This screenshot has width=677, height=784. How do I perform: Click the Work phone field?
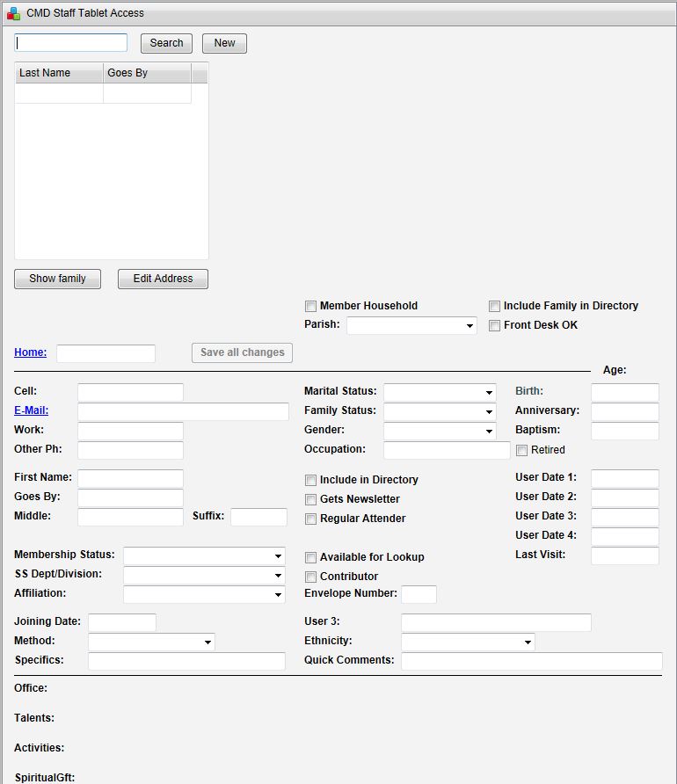(x=130, y=431)
